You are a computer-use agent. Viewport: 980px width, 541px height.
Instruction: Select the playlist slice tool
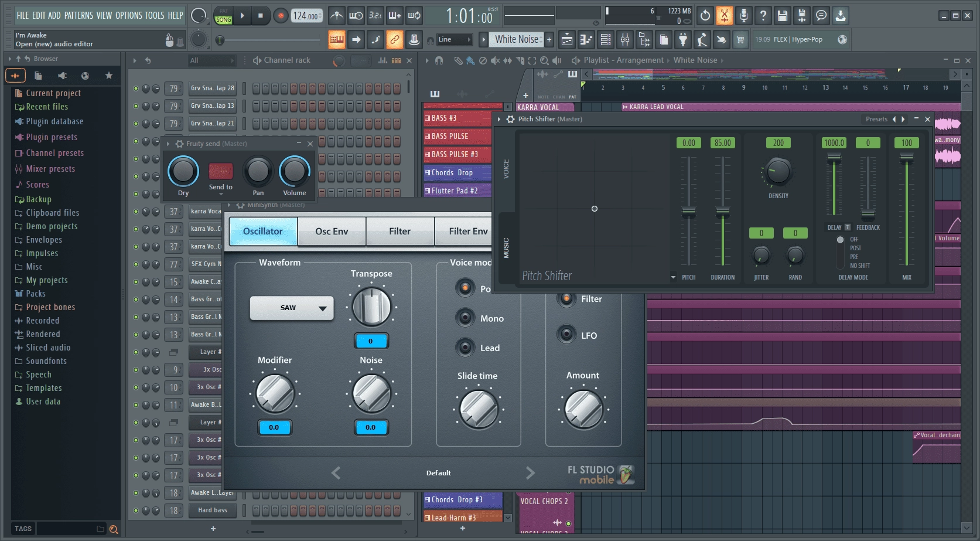click(520, 60)
